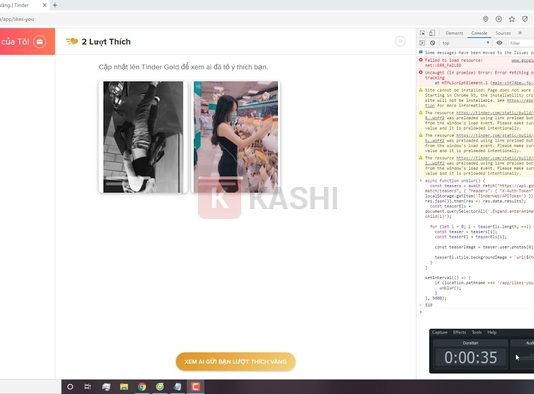Open Effects menu in recorder window
This screenshot has height=394, width=534.
[459, 332]
